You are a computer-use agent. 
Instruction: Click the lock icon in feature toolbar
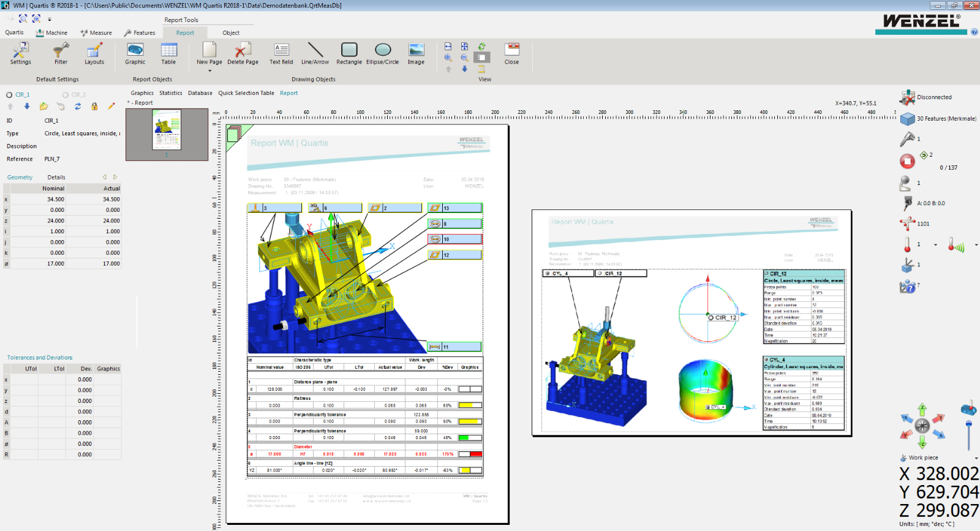point(94,107)
